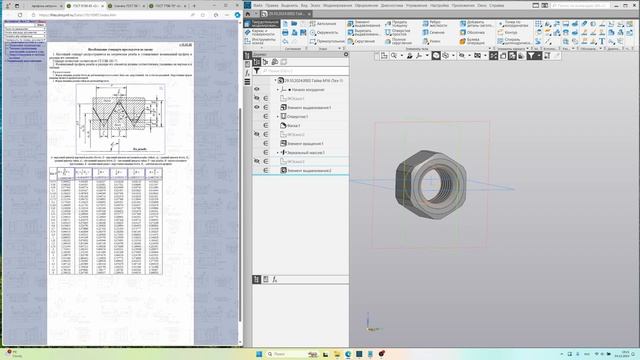Toggle exclude-from-calculation mark for Отверстие:1
This screenshot has width=640, height=360.
(266, 116)
